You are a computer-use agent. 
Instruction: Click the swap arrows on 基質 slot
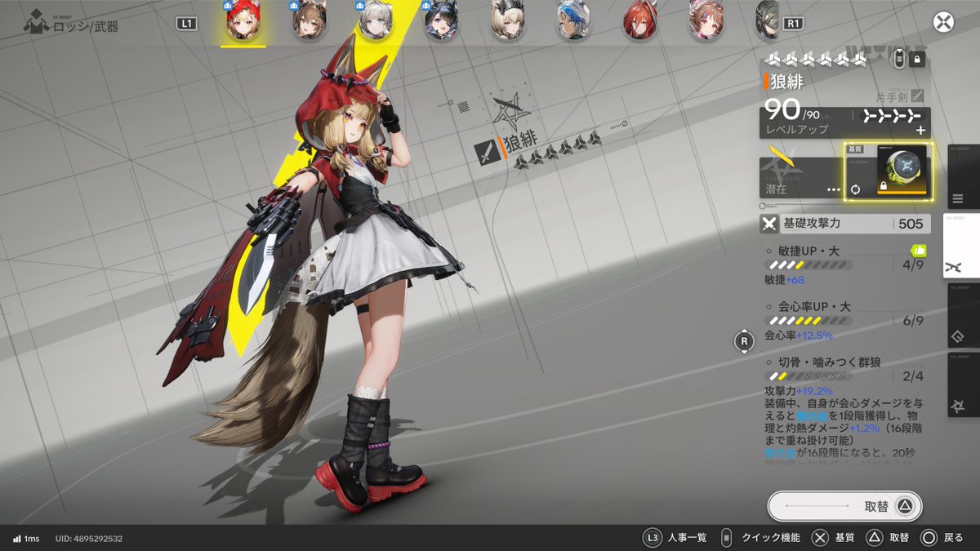coord(856,189)
